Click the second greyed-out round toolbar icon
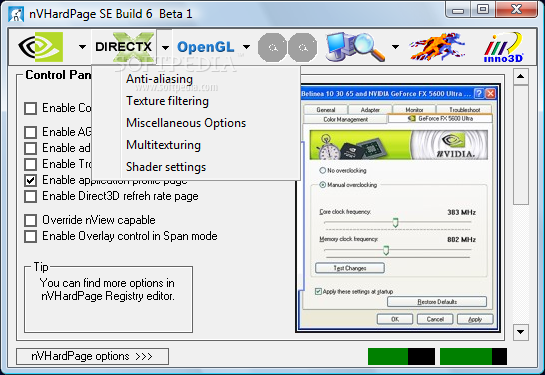 pos(302,48)
